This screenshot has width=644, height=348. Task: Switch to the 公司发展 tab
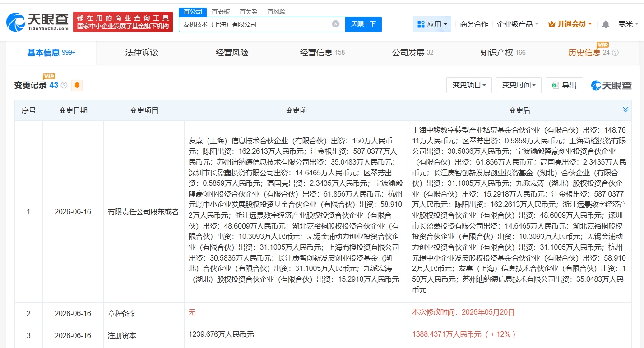click(x=412, y=53)
